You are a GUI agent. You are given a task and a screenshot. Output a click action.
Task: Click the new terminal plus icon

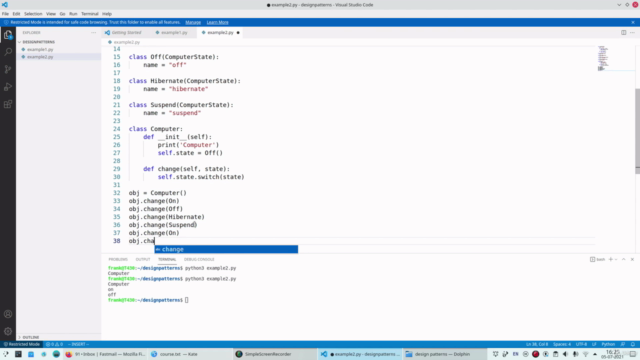tap(611, 259)
